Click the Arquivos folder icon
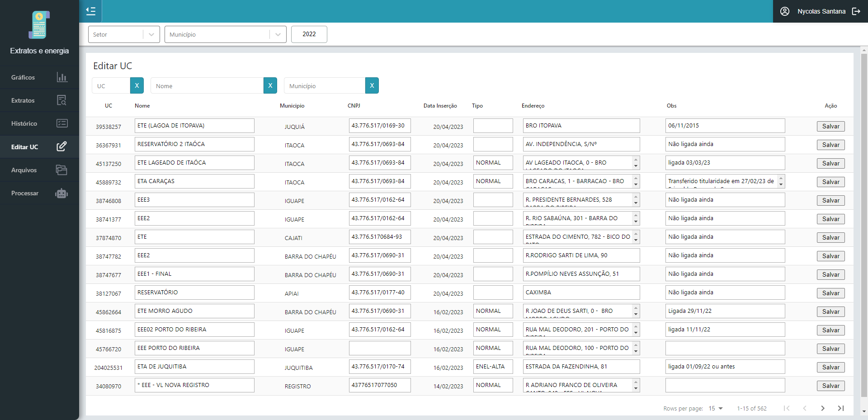Viewport: 868px width, 420px height. click(x=61, y=170)
